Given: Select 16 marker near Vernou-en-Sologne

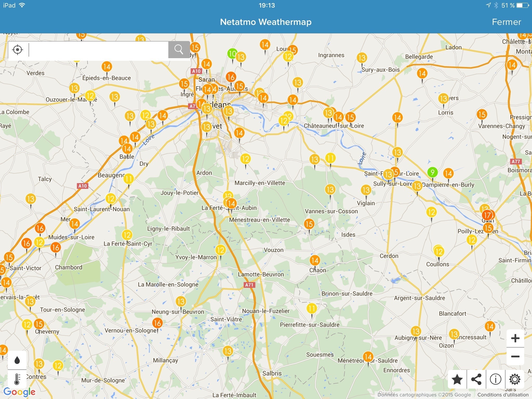Looking at the screenshot, I should [157, 323].
